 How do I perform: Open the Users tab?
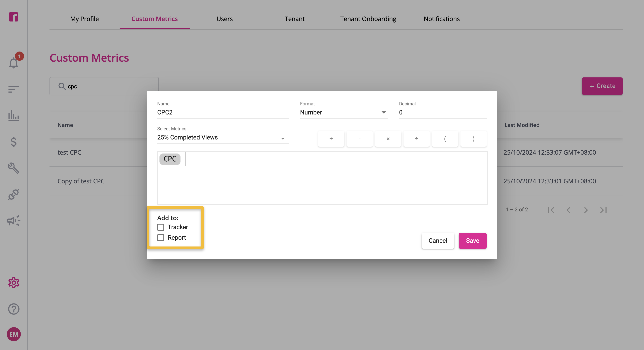[225, 19]
